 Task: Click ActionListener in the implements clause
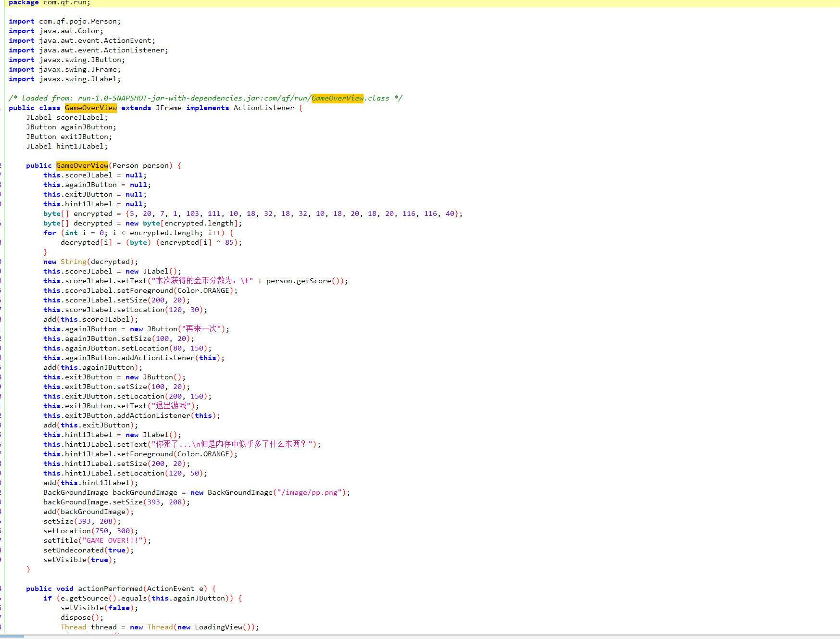tap(264, 108)
